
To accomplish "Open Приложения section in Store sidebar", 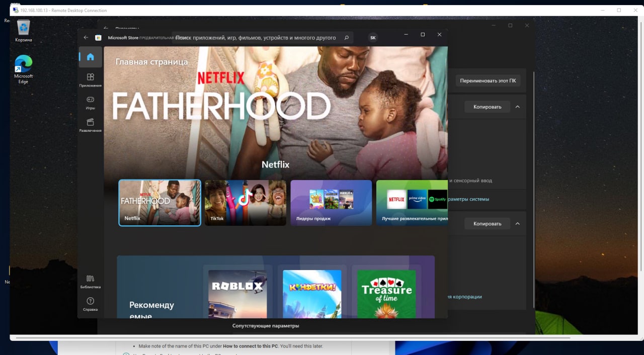I will pos(90,79).
